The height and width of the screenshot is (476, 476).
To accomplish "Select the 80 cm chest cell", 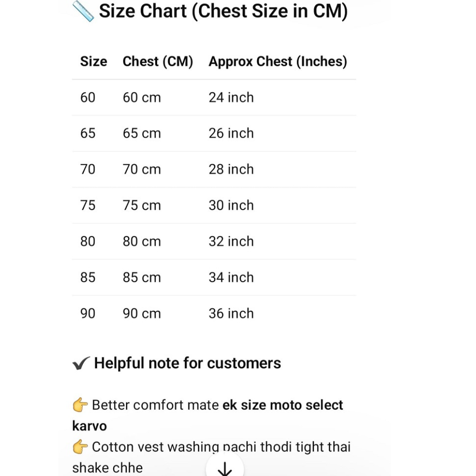I will 142,241.
